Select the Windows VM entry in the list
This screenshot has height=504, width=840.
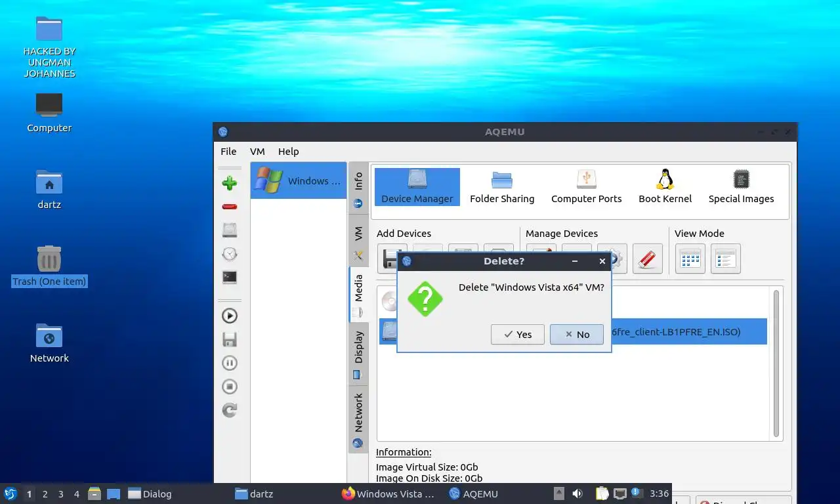[299, 180]
